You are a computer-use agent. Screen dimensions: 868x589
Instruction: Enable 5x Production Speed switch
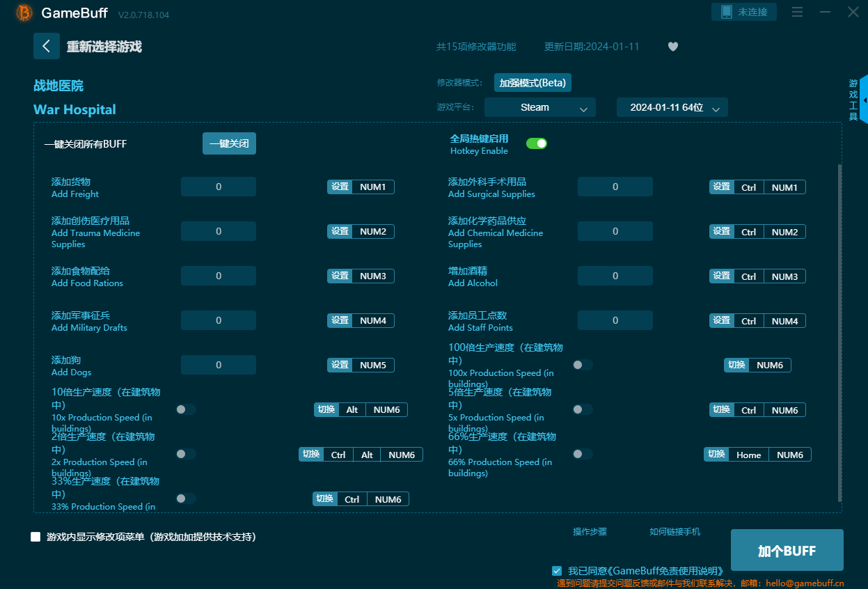coord(583,409)
